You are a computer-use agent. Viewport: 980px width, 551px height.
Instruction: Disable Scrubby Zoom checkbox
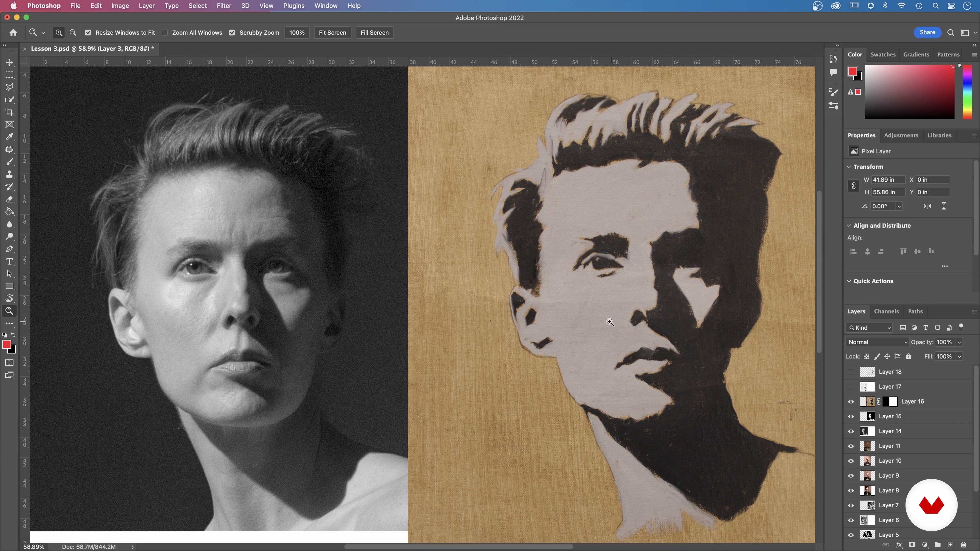click(x=232, y=33)
